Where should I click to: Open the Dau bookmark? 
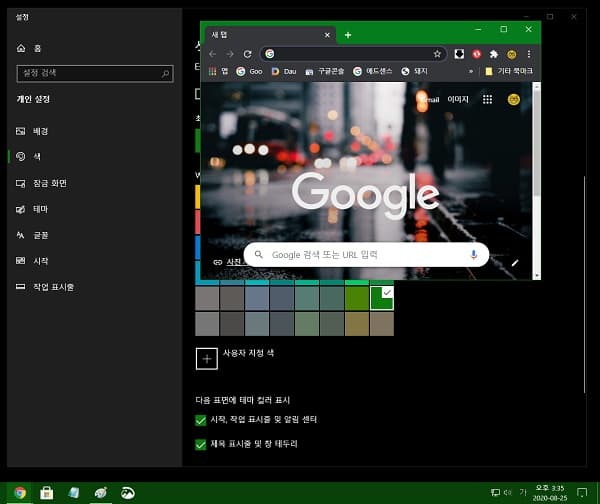point(284,71)
